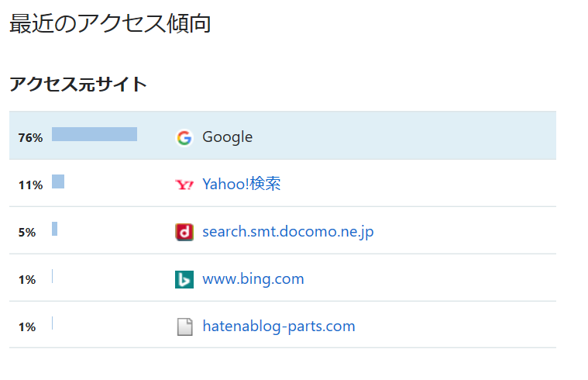The height and width of the screenshot is (380, 588).
Task: Click the 11% percentage label
Action: coord(30,185)
